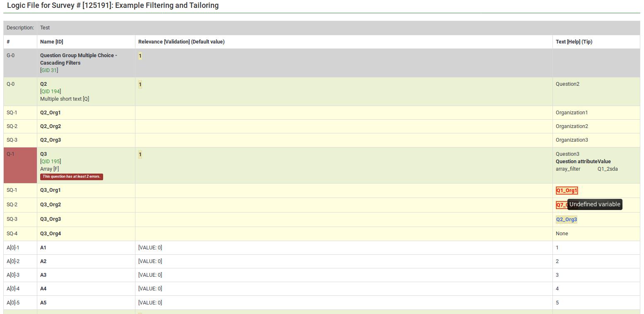Click the array_filter attribute value Q1_2sda
This screenshot has width=644, height=314.
coord(607,169)
